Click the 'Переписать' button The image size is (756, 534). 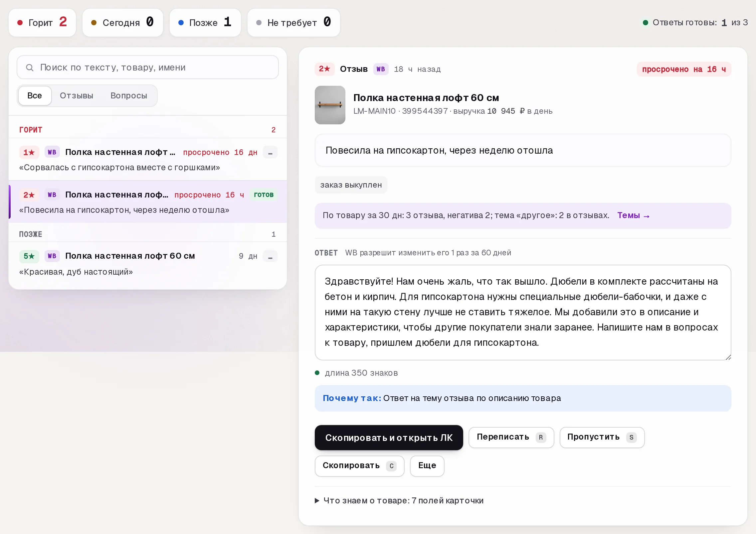[511, 438]
